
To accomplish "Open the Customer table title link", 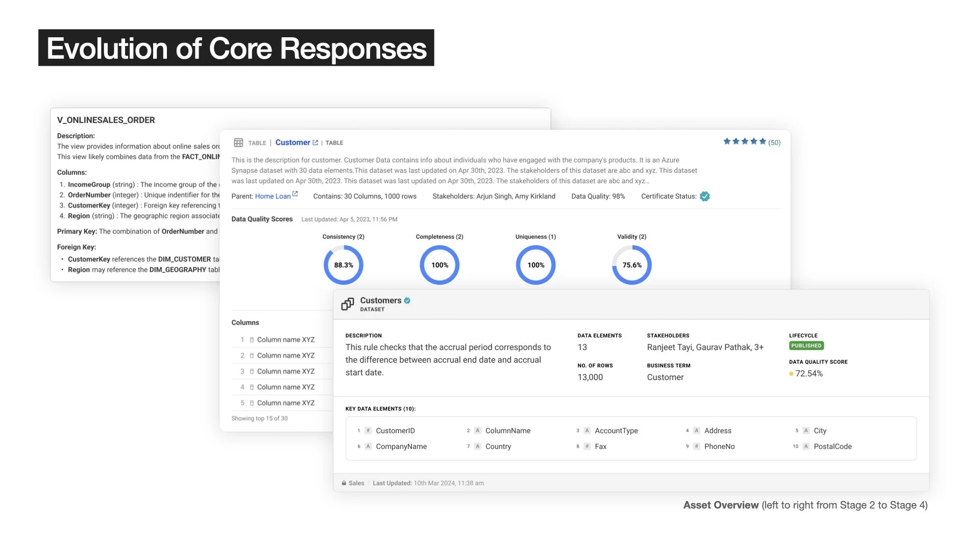I will [292, 143].
